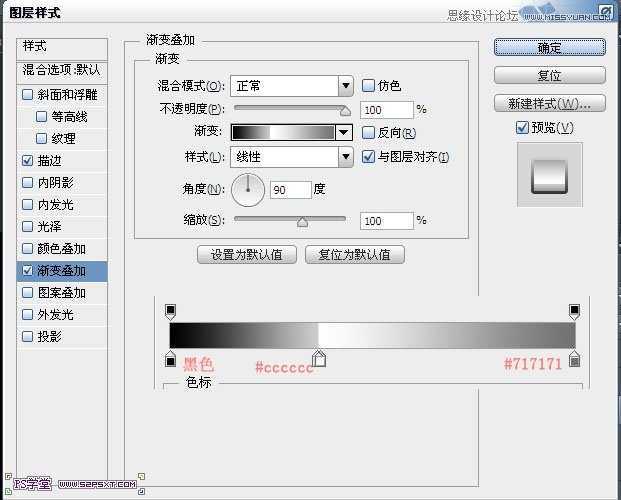Select the #717171 right color stop
Image resolution: width=621 pixels, height=500 pixels.
tap(574, 359)
